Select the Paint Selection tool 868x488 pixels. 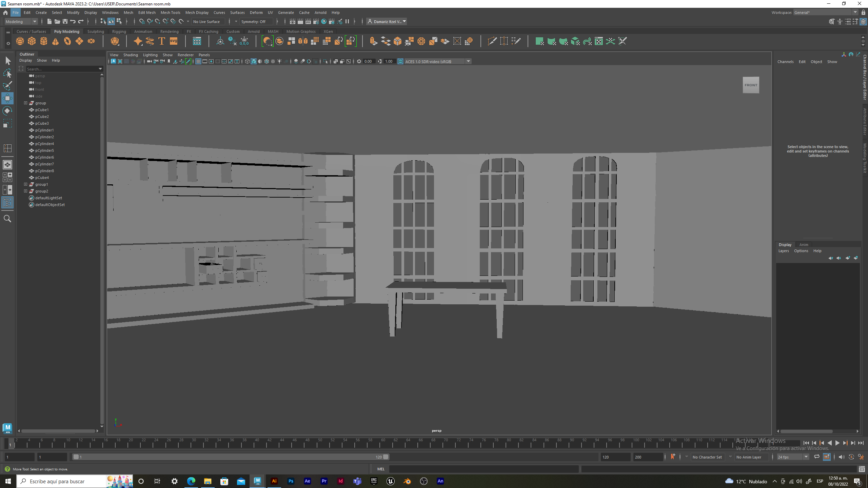7,85
